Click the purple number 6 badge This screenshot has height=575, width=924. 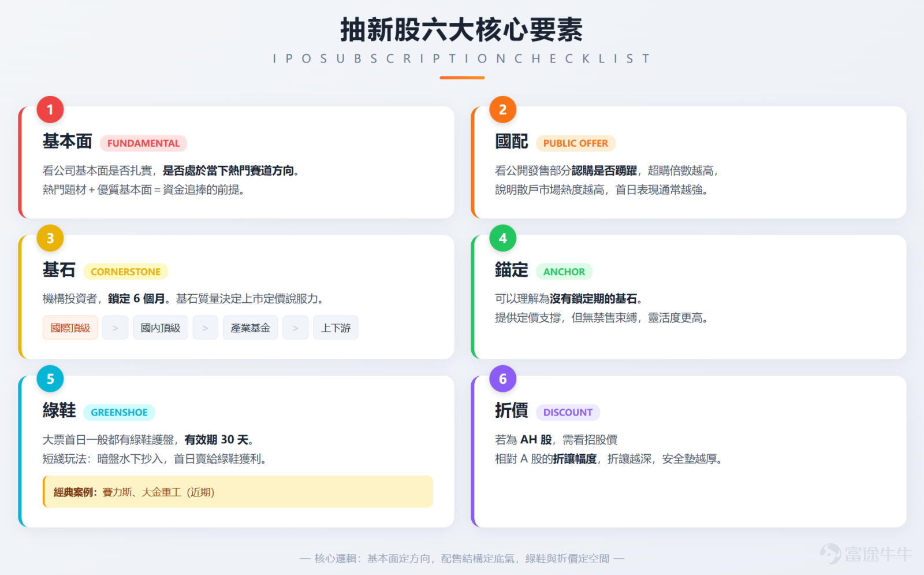click(x=502, y=379)
